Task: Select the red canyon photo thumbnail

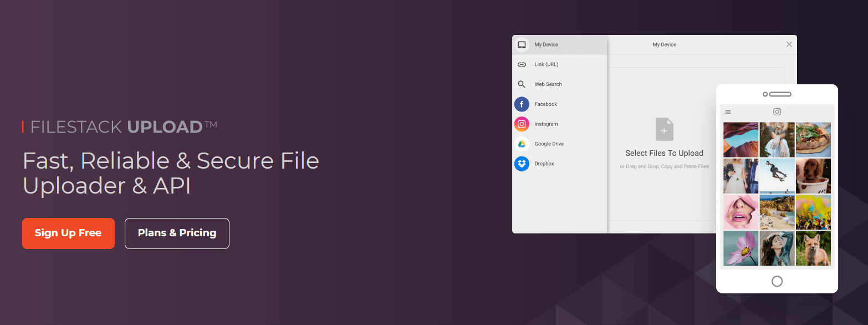Action: click(741, 140)
